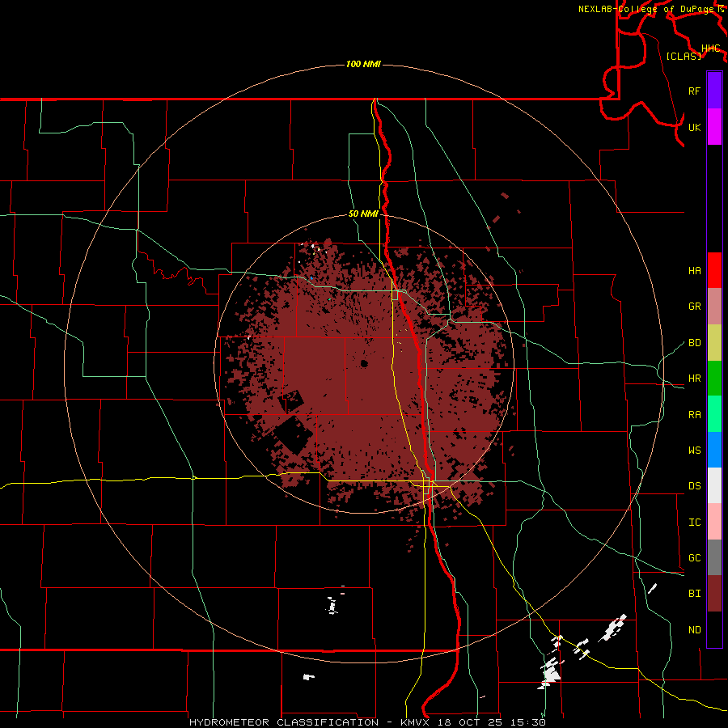Click the 100 NMI range ring label
Viewport: 728px width, 728px height.
(x=363, y=64)
